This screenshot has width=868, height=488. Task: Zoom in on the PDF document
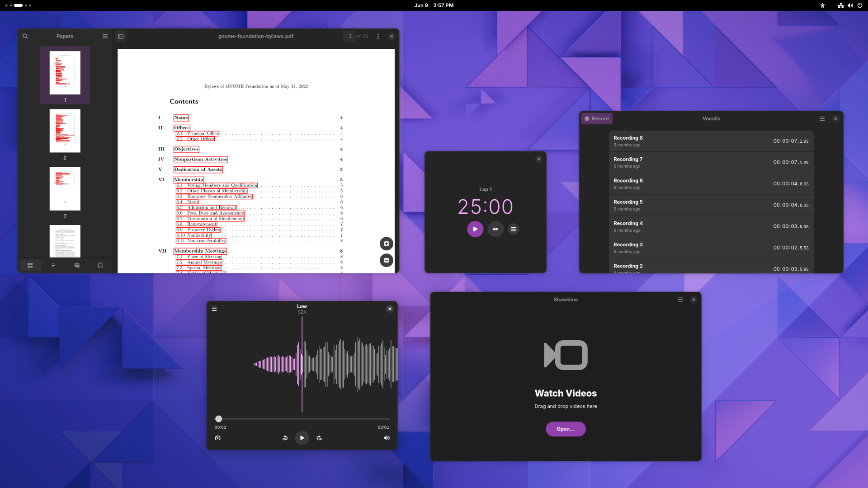pos(386,244)
